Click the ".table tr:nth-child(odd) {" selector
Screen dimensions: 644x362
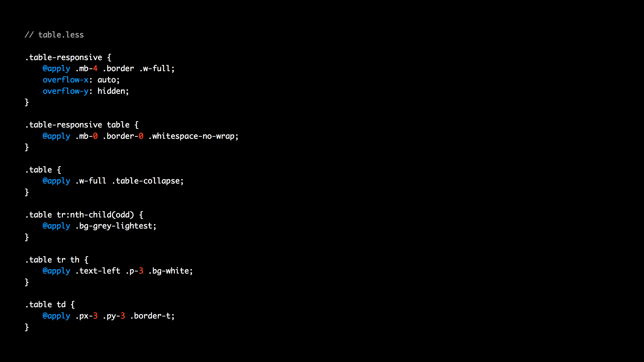[x=84, y=215]
